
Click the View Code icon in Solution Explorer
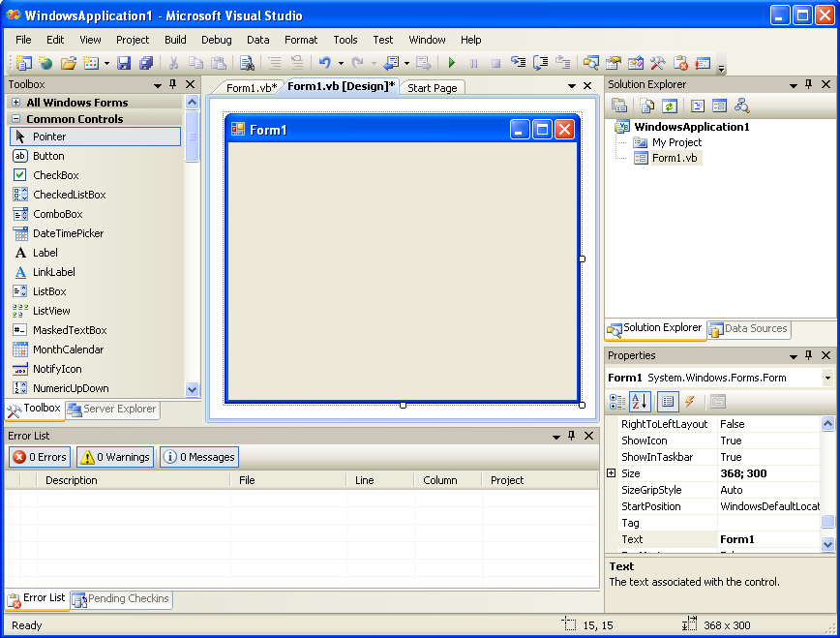[x=645, y=106]
